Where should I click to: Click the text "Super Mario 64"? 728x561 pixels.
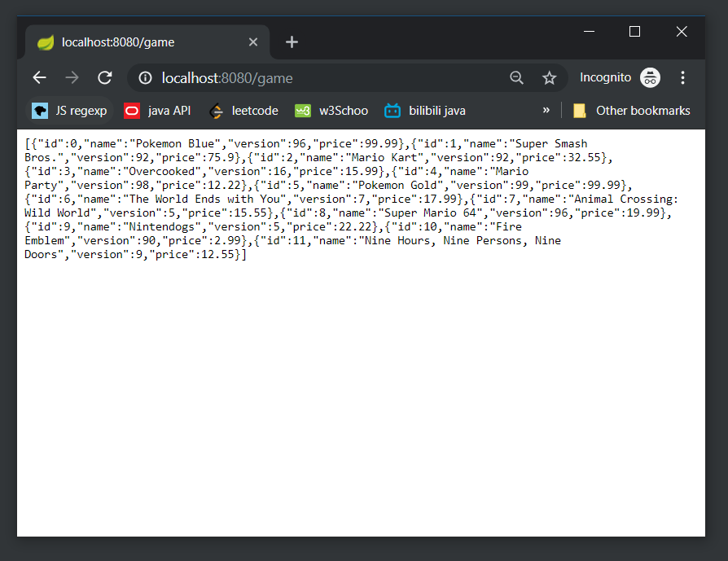pos(430,213)
